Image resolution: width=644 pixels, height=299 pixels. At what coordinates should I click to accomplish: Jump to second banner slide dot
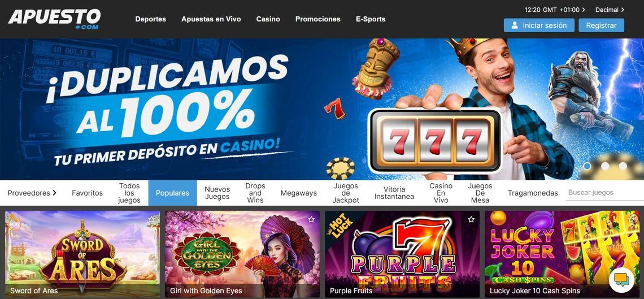pos(605,166)
